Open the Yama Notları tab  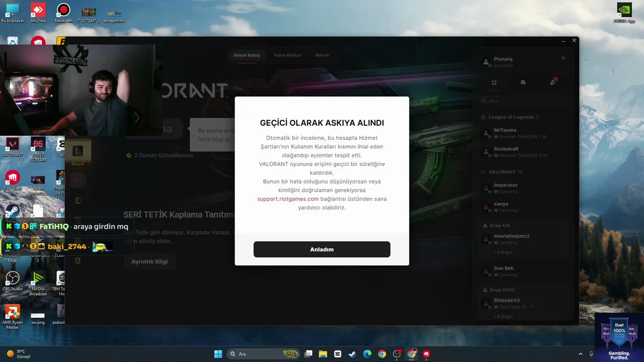click(288, 55)
